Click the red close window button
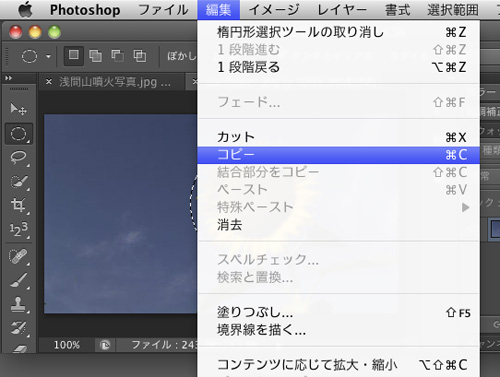Image resolution: width=500 pixels, height=377 pixels. [x=16, y=32]
